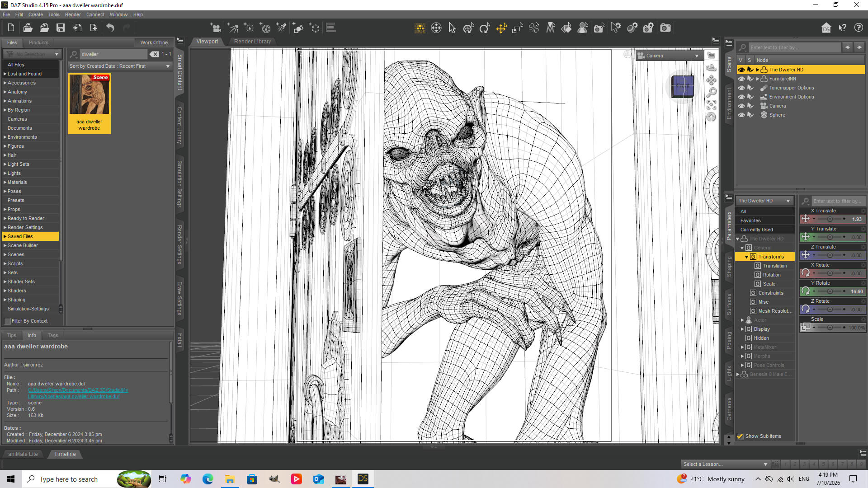Click the Y Rotate slider
The height and width of the screenshot is (488, 868).
pos(830,291)
